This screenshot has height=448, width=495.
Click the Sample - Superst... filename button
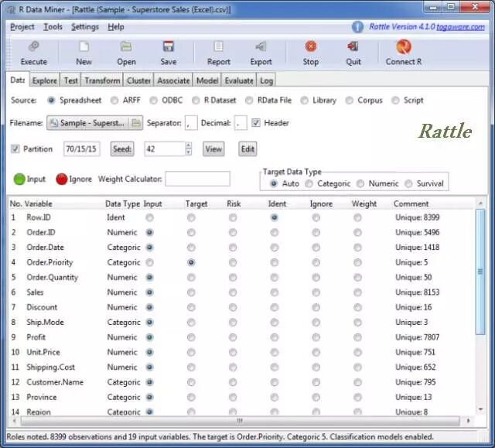pyautogui.click(x=89, y=123)
